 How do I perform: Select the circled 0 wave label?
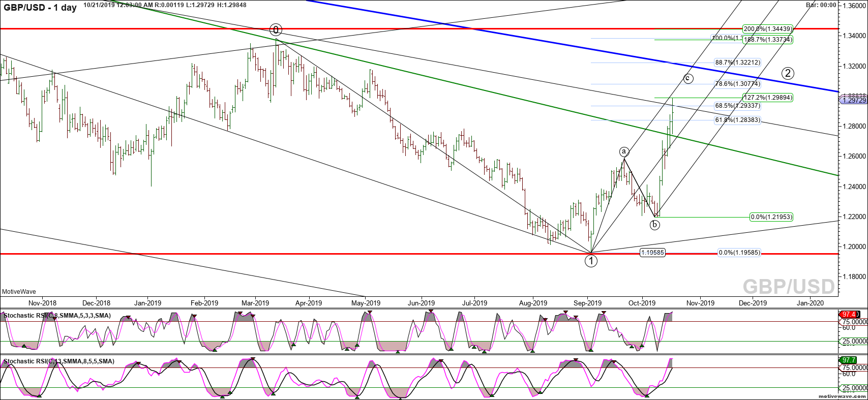coord(276,29)
